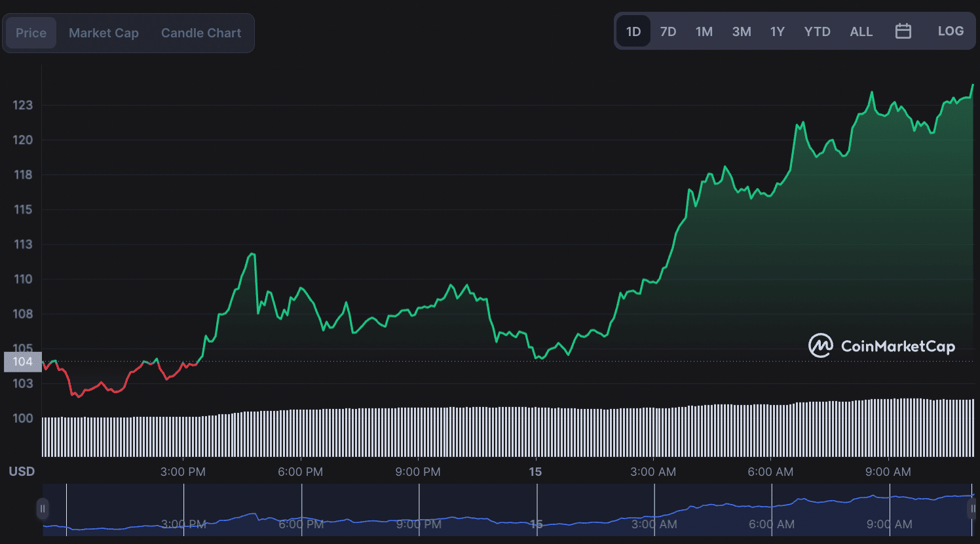The width and height of the screenshot is (980, 544).
Task: Click the 15 date axis label
Action: click(x=535, y=472)
